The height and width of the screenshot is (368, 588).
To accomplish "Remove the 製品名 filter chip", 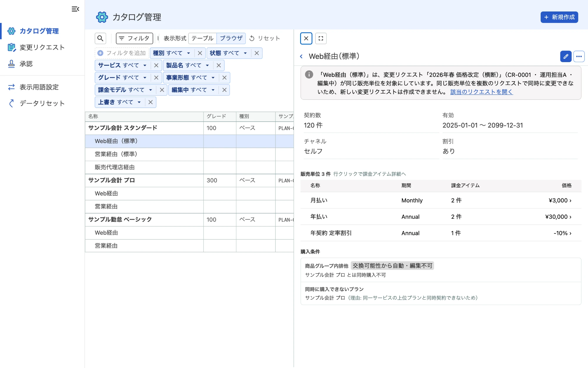I will point(219,65).
